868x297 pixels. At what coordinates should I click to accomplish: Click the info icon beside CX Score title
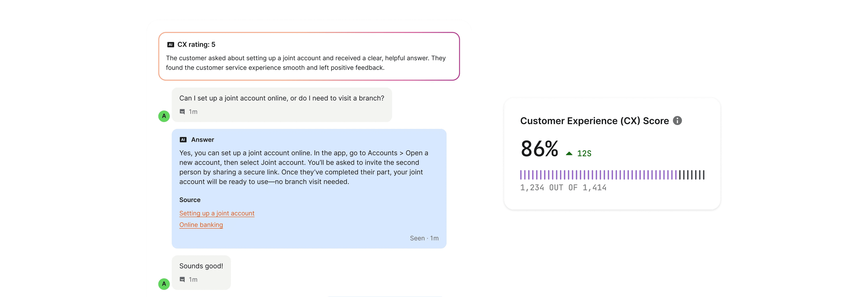677,121
